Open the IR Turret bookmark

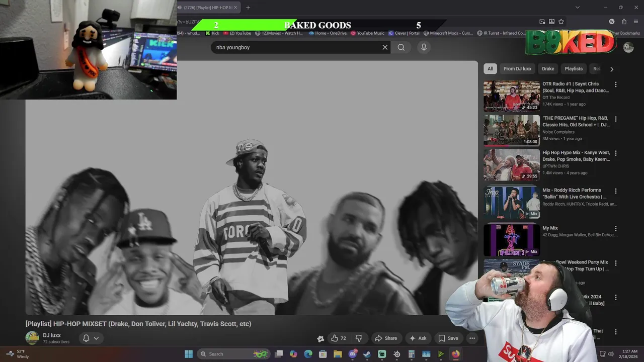click(501, 33)
